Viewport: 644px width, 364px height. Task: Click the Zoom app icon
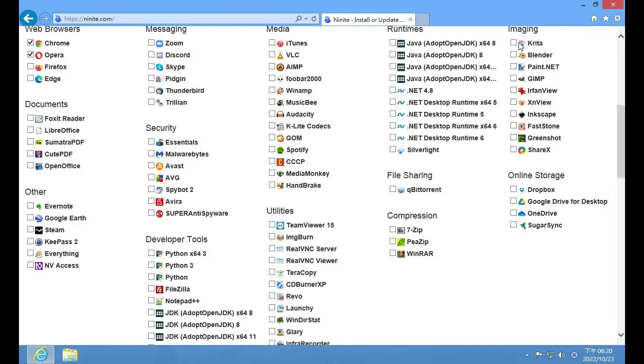pyautogui.click(x=160, y=43)
